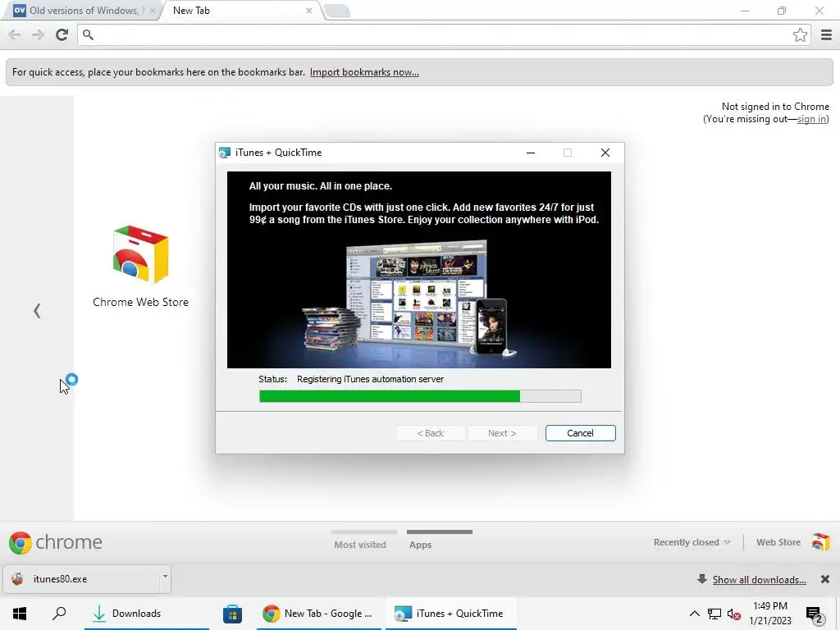Bookmark this page with the star icon
Screen dimensions: 840x630
tap(800, 34)
